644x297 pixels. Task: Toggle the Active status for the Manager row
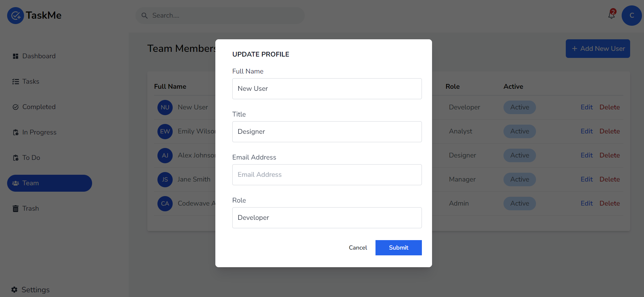[519, 179]
